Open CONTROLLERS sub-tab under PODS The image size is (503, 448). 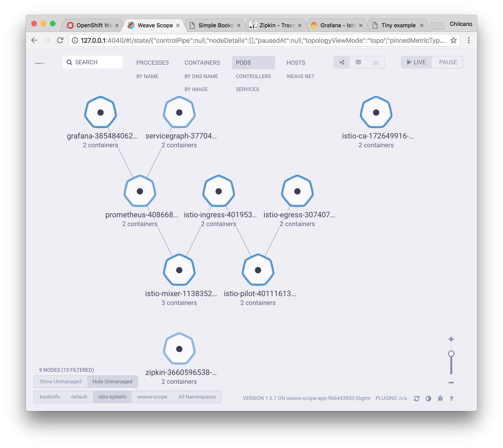pos(253,76)
